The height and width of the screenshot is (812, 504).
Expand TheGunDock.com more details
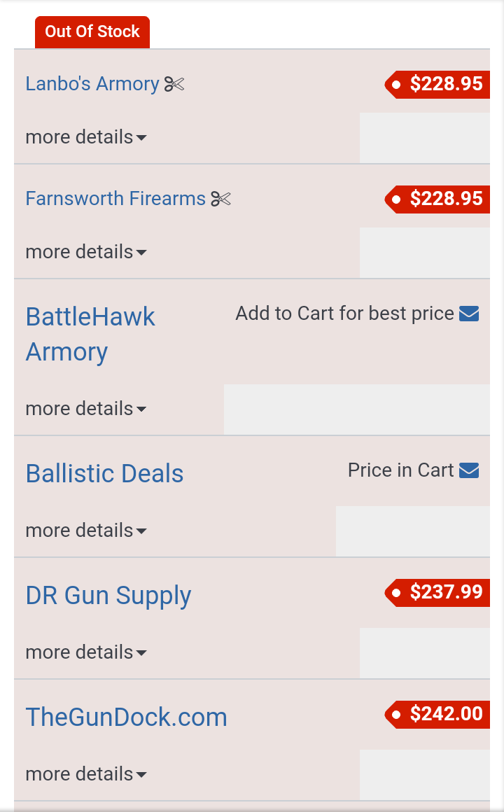pyautogui.click(x=86, y=774)
